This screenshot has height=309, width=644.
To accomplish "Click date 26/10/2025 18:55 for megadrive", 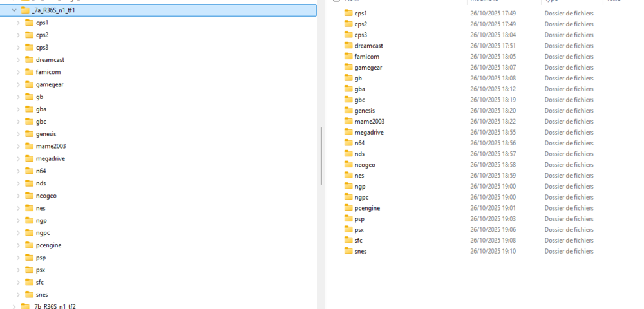I will click(493, 132).
